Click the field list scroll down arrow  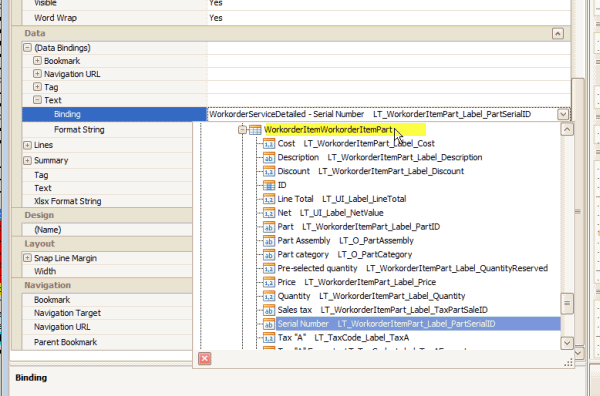[x=567, y=343]
